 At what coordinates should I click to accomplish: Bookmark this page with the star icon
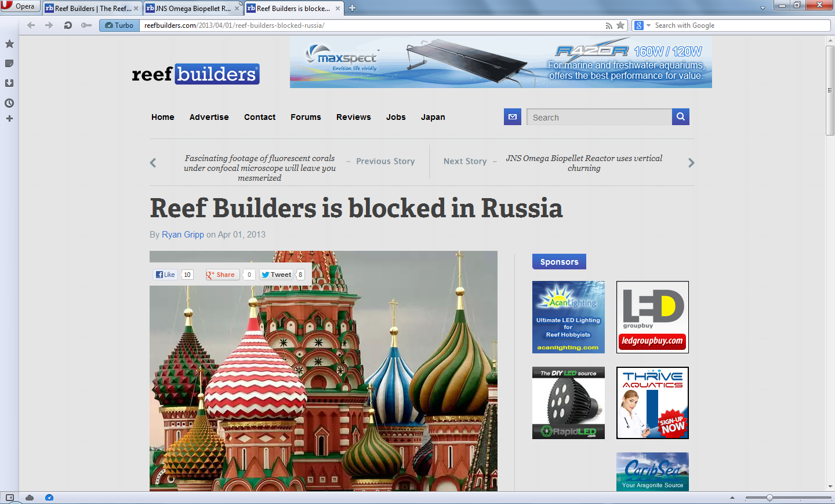tap(620, 25)
